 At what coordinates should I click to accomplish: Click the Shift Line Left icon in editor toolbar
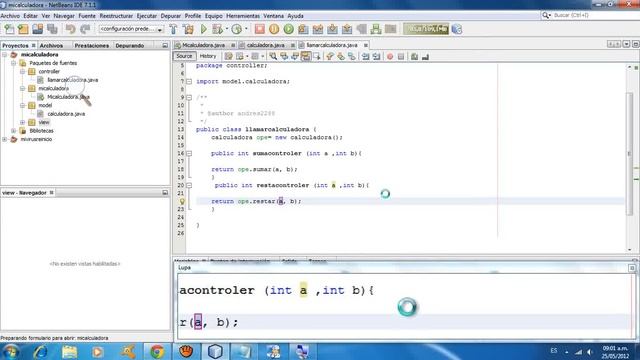click(x=365, y=57)
